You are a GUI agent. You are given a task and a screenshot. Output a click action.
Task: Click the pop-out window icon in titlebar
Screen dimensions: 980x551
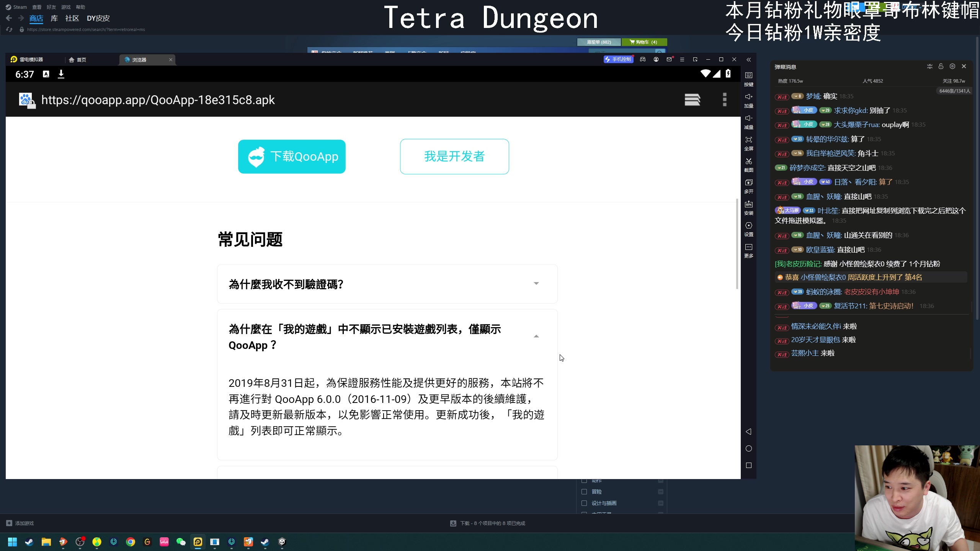695,59
